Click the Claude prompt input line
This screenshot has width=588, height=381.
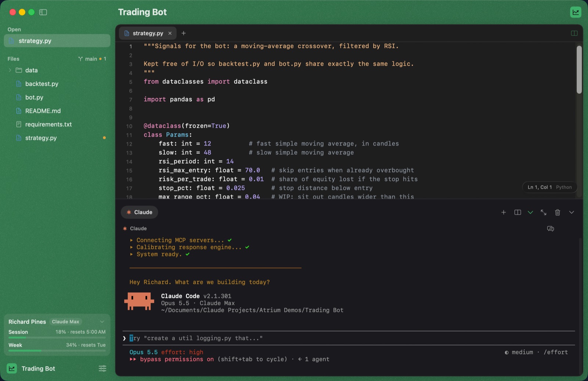(348, 338)
